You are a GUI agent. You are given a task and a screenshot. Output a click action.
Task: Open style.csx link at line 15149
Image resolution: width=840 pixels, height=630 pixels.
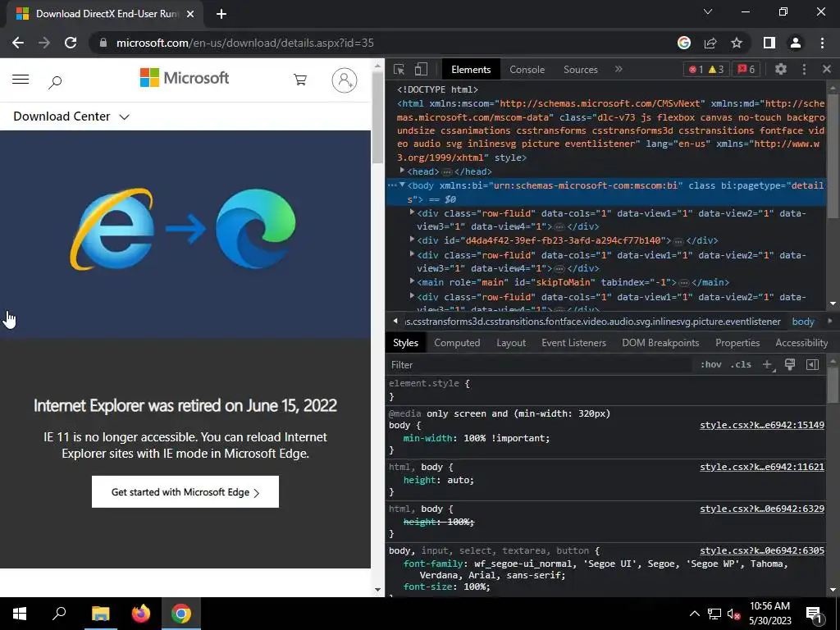pos(762,426)
